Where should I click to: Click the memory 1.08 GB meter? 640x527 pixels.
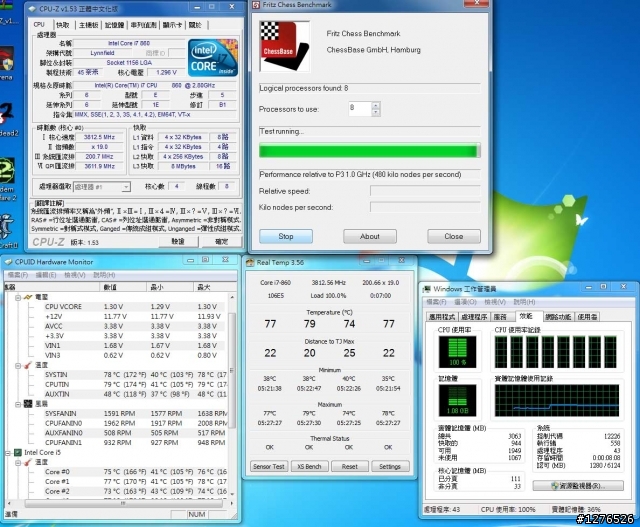click(457, 400)
